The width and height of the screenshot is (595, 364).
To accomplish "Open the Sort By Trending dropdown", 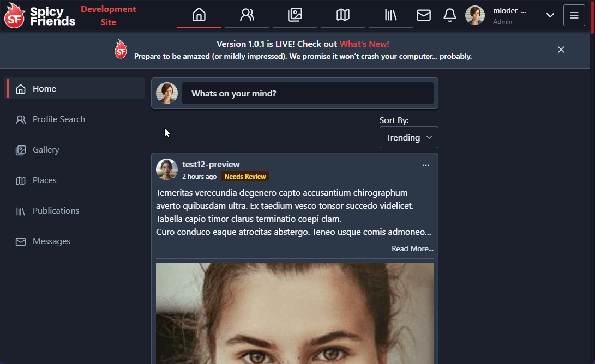I will (408, 137).
